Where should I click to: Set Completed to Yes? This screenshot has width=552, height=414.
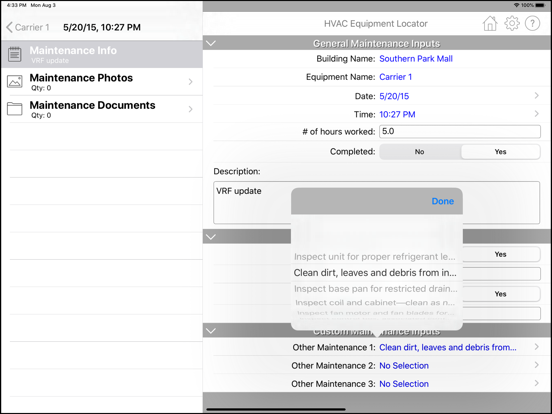(500, 152)
